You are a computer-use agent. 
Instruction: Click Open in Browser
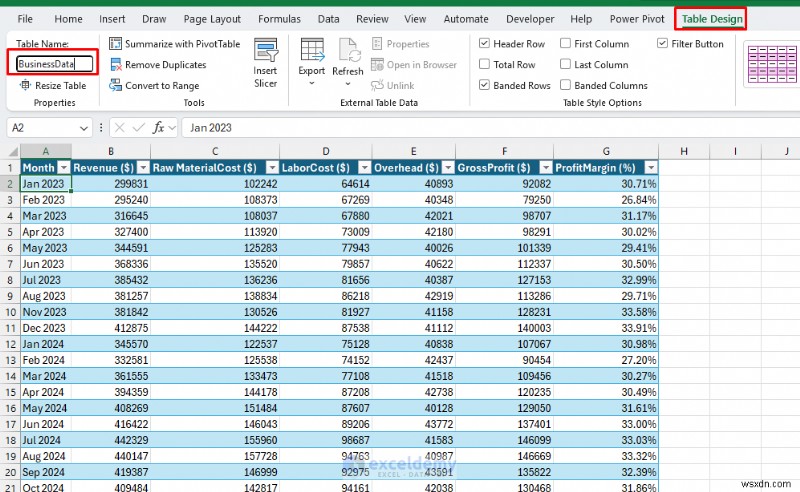(414, 65)
